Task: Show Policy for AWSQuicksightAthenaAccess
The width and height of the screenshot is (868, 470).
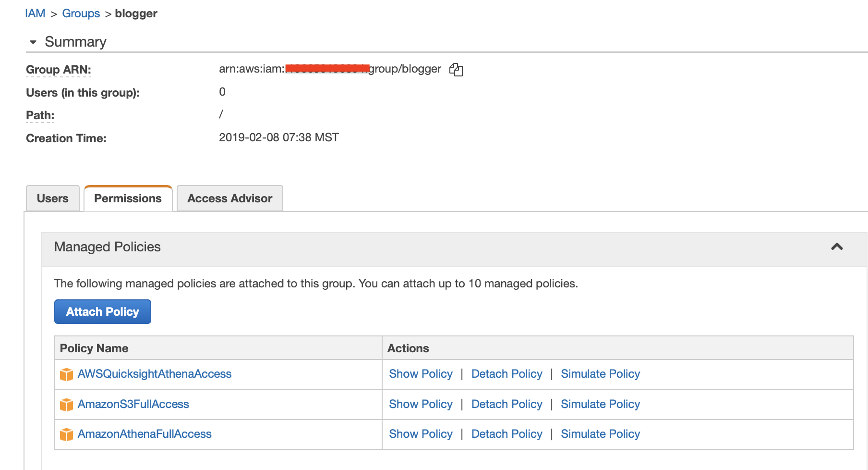Action: [x=421, y=374]
